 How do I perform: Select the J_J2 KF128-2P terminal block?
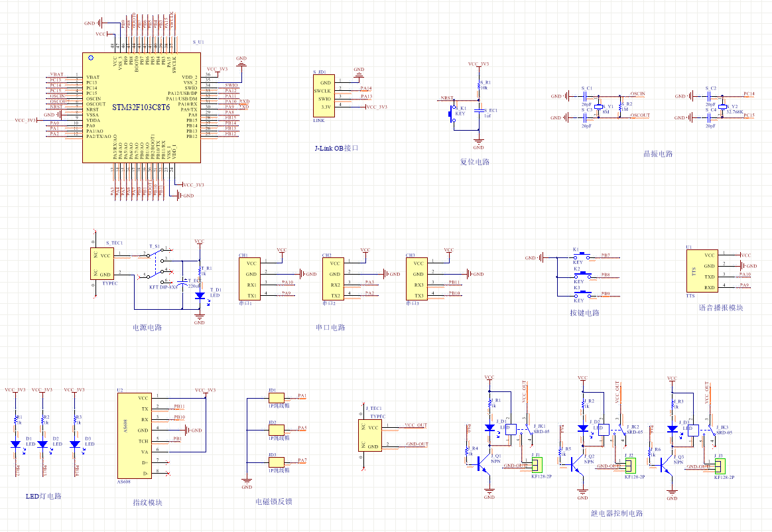point(630,464)
